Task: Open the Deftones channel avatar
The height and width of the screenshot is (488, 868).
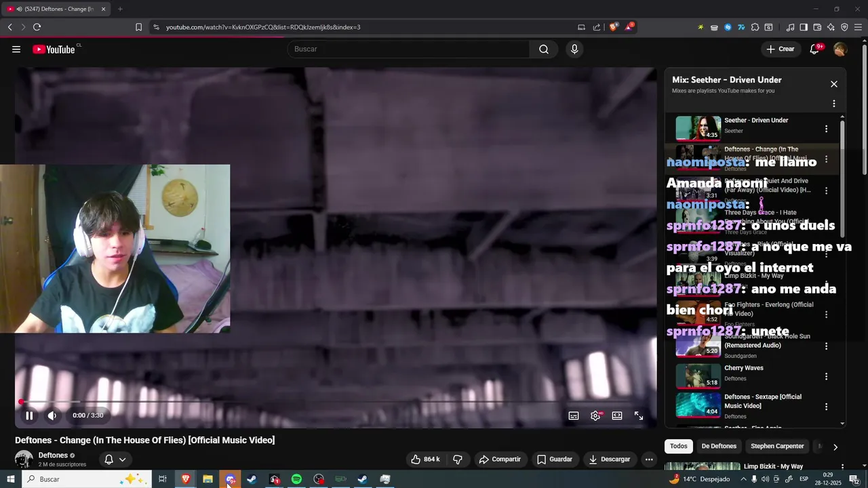Action: point(24,459)
